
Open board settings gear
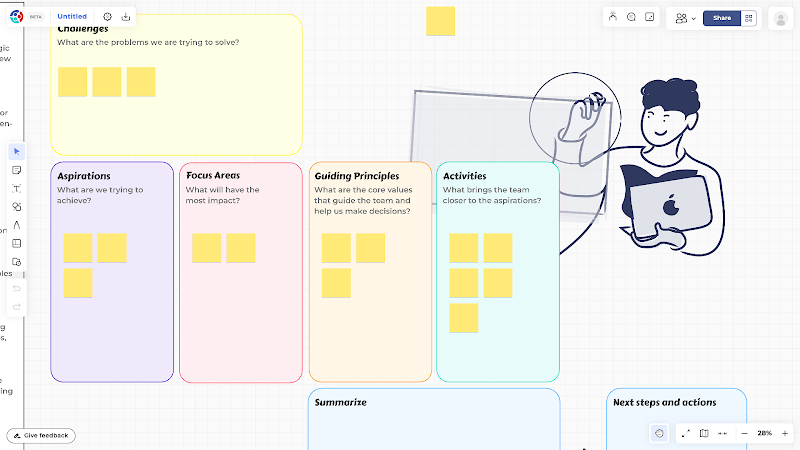point(107,16)
